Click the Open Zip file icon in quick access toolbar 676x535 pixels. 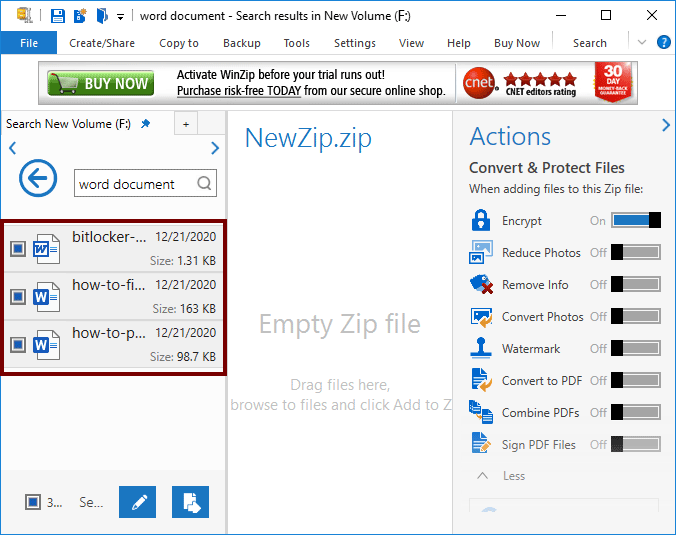(x=102, y=16)
